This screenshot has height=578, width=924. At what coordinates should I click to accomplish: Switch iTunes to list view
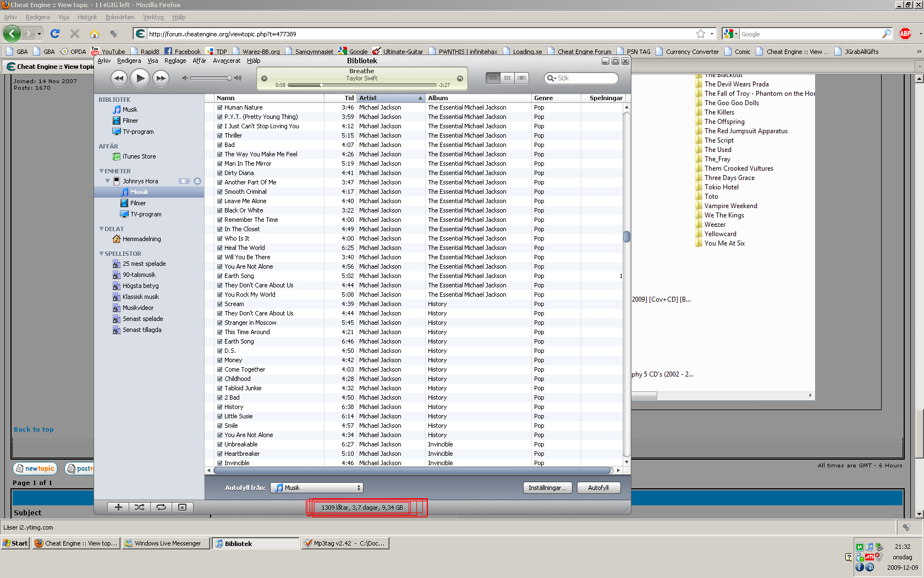click(x=493, y=78)
